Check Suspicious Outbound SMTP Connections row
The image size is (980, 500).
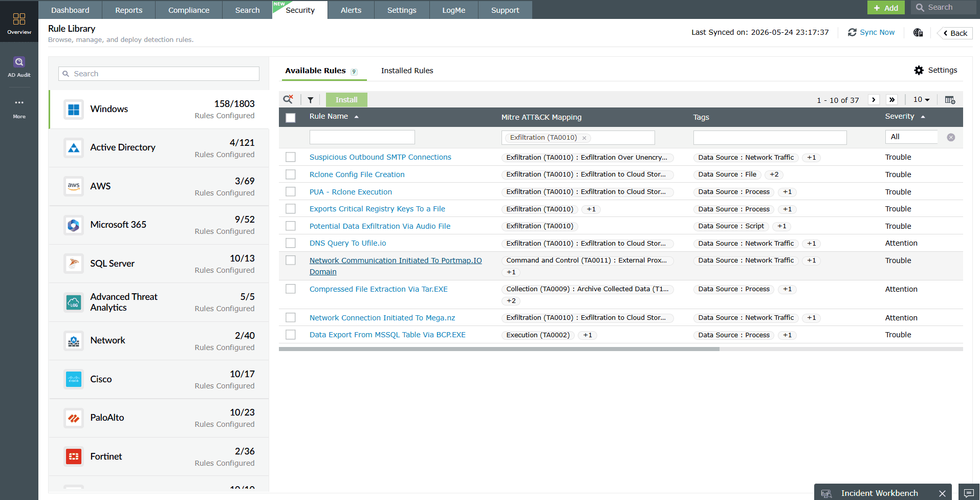pyautogui.click(x=291, y=157)
